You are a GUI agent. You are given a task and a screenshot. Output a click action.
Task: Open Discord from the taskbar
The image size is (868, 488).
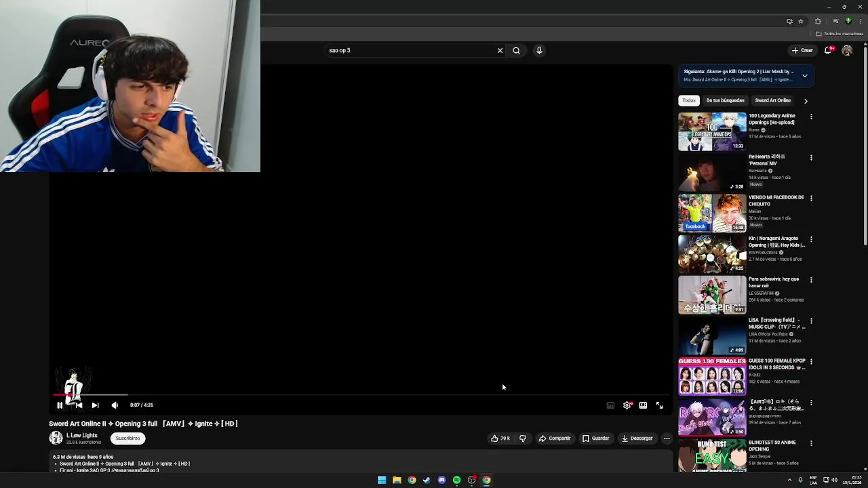click(x=441, y=480)
